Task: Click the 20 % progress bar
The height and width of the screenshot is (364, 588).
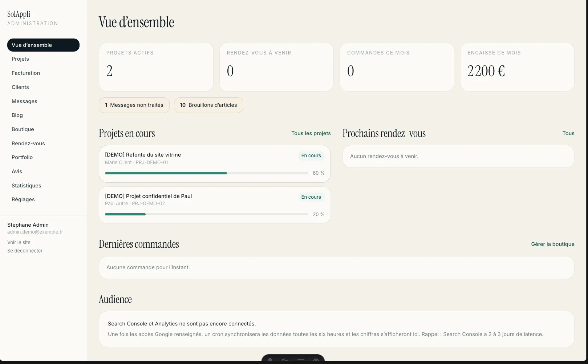Action: 207,214
